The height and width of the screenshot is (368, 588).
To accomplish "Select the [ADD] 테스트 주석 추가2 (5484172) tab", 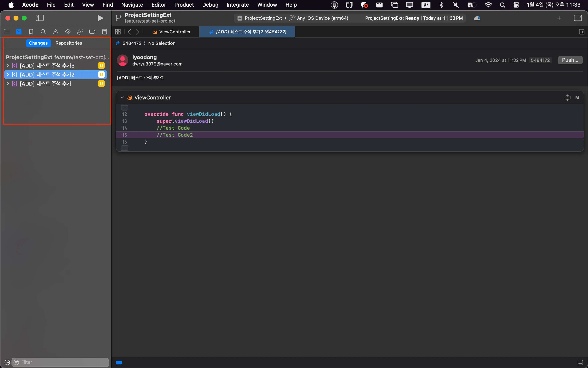I will click(247, 32).
